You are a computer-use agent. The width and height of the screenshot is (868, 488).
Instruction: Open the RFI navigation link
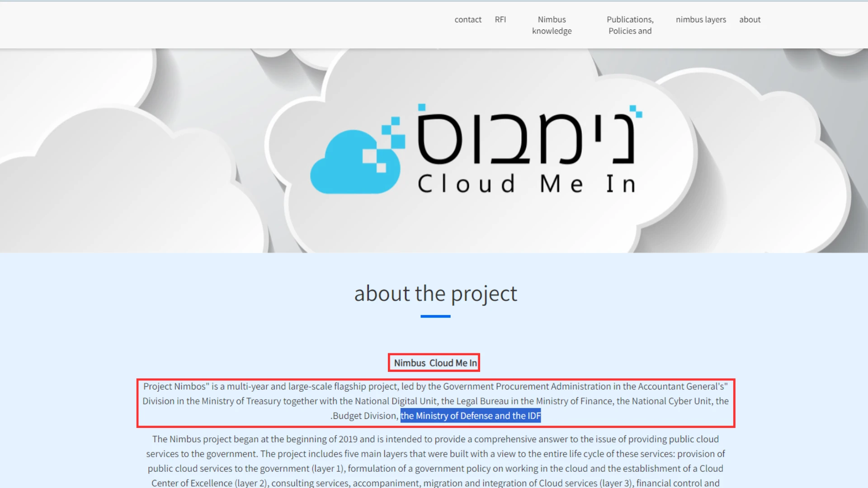500,19
